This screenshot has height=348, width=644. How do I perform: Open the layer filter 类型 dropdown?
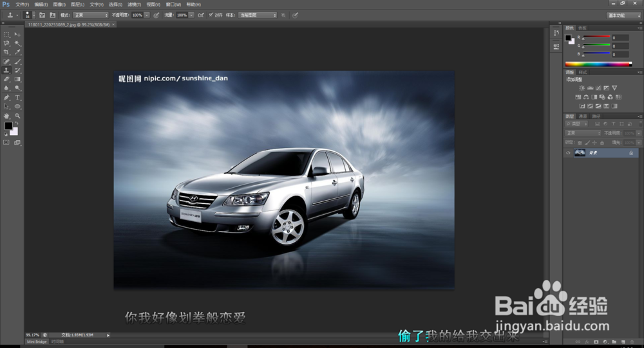576,124
